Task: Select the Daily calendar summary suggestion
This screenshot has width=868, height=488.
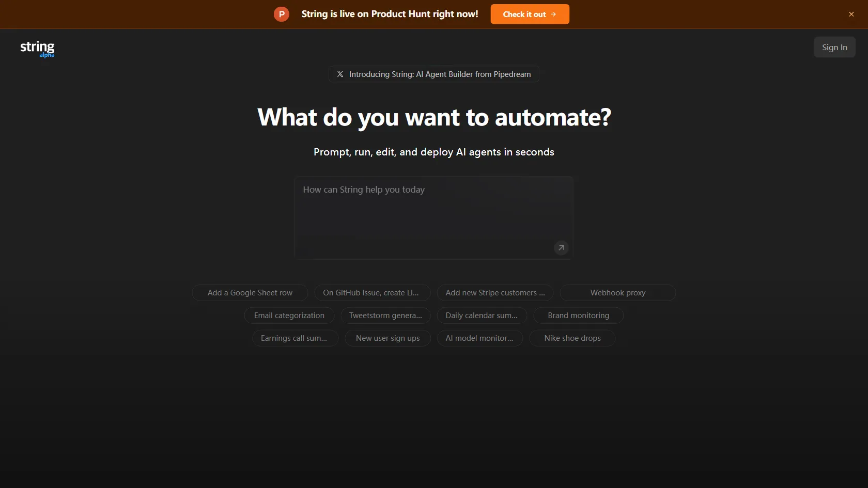Action: click(x=482, y=316)
